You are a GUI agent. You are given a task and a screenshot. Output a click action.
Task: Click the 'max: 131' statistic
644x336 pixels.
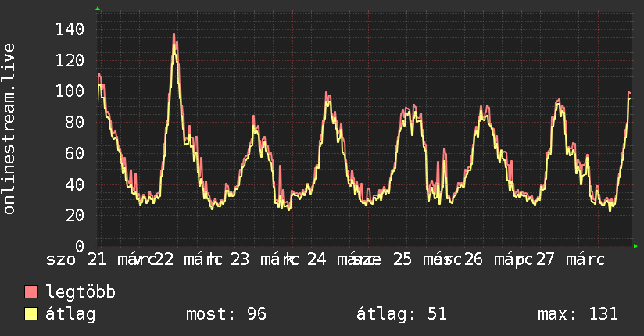578,314
